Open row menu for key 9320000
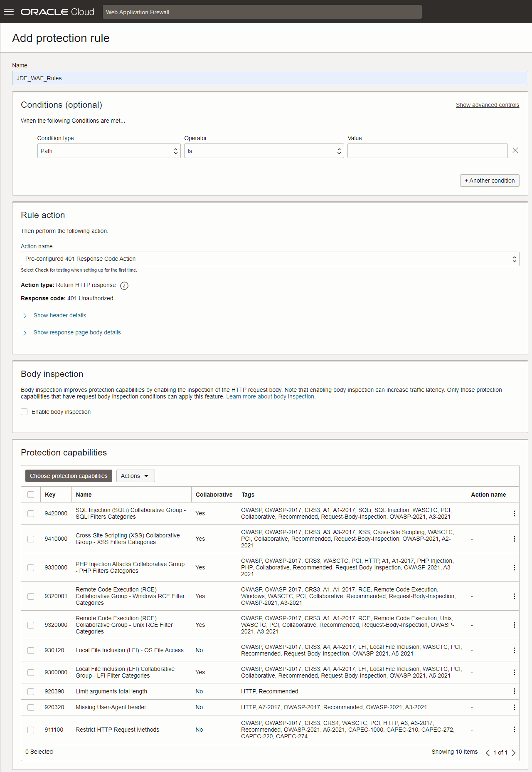This screenshot has height=772, width=532. click(514, 625)
